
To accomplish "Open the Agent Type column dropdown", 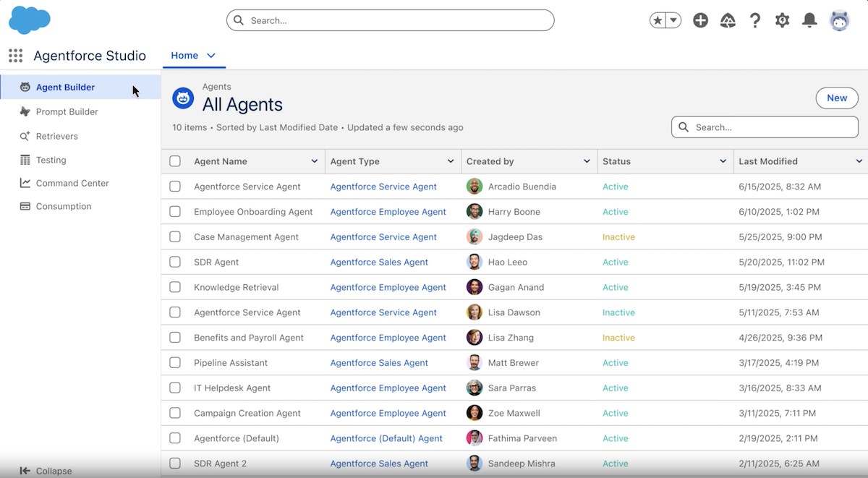I will coord(451,161).
